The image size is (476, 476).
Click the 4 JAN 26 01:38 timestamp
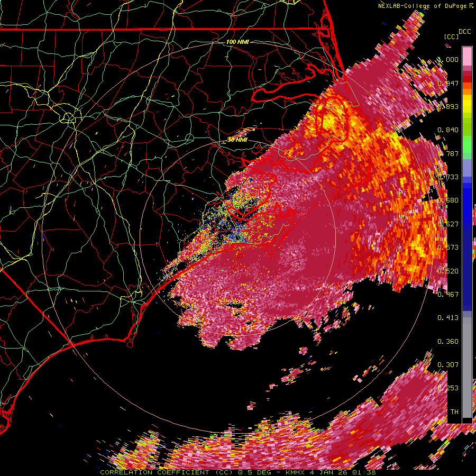coord(342,472)
